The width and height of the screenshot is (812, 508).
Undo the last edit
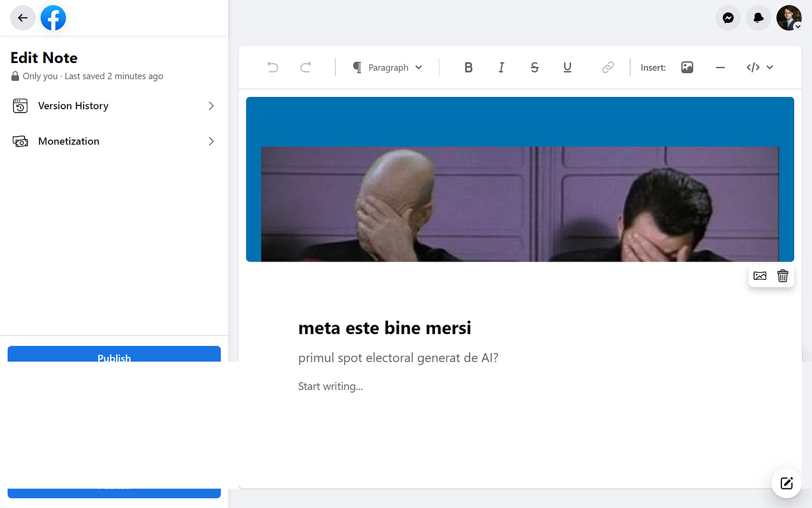[273, 67]
